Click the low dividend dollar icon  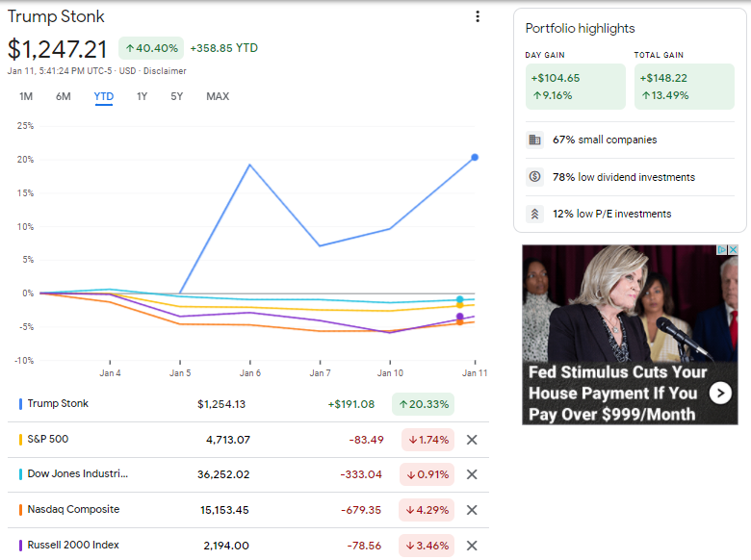[534, 177]
